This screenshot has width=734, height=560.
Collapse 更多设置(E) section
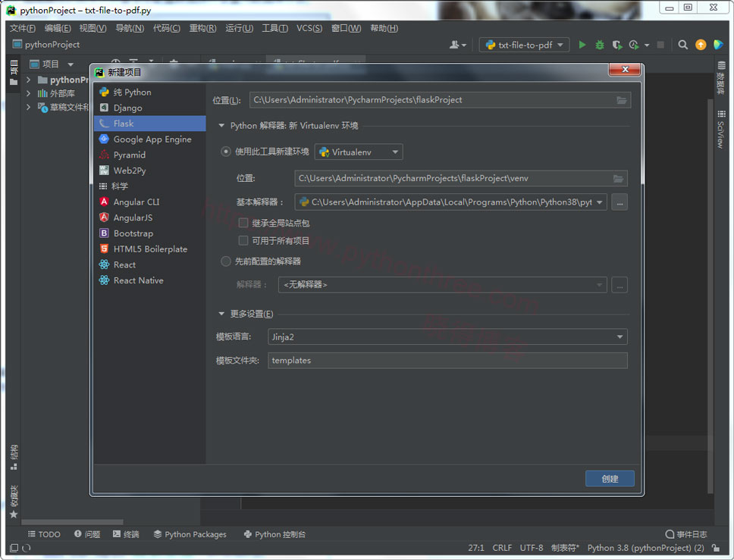221,314
